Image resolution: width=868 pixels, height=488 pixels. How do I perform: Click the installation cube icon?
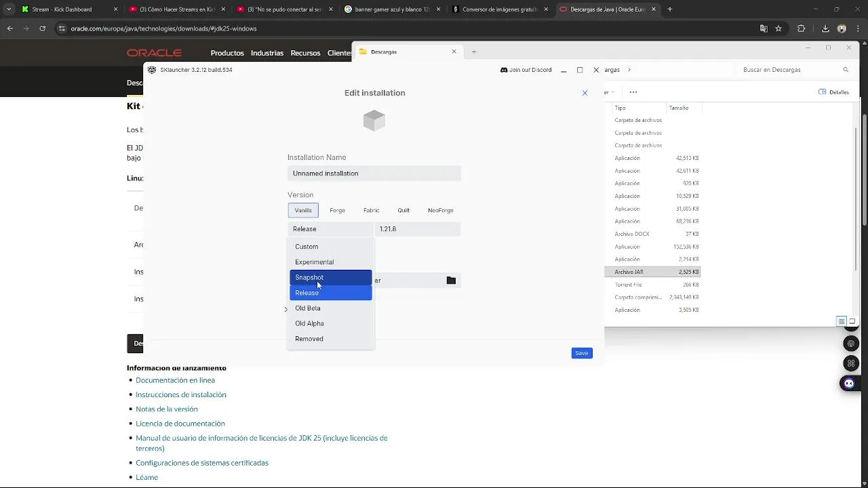pos(374,121)
